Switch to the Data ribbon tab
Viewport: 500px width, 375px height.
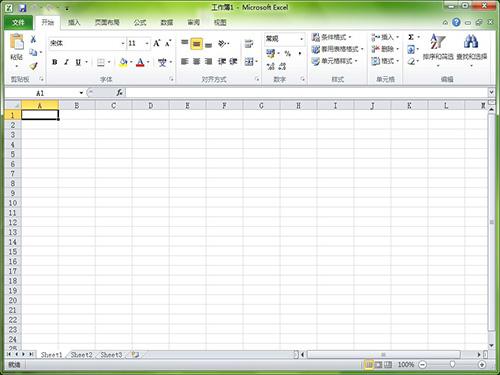pyautogui.click(x=167, y=22)
